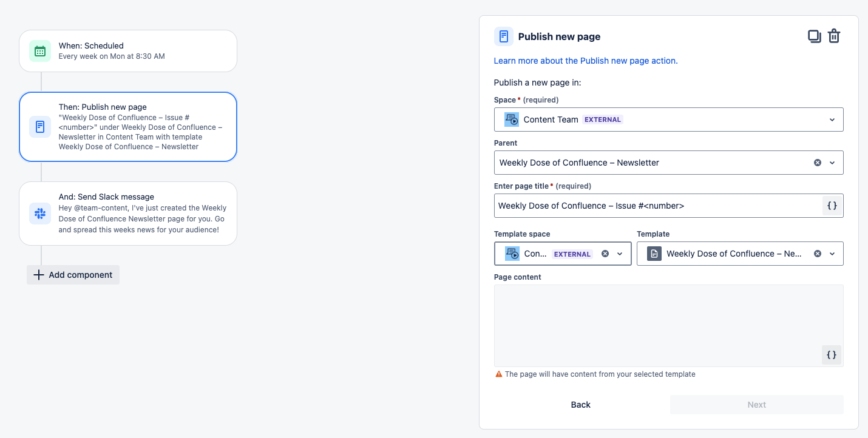Image resolution: width=868 pixels, height=438 pixels.
Task: Click the 'Template space' field label
Action: (522, 234)
